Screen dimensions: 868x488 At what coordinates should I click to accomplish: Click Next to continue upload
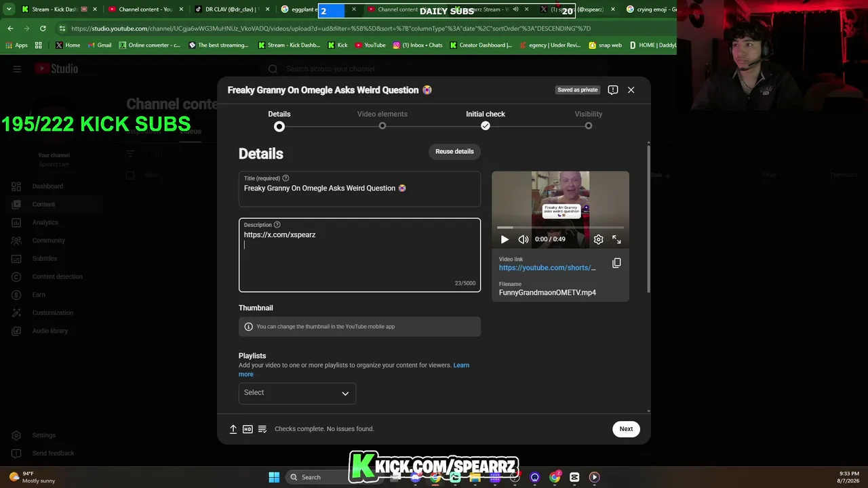pos(626,429)
